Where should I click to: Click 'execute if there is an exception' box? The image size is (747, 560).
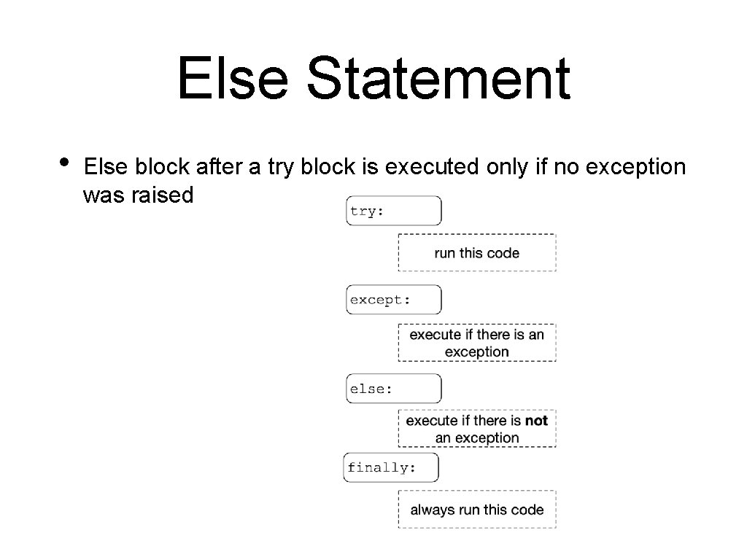pyautogui.click(x=477, y=343)
